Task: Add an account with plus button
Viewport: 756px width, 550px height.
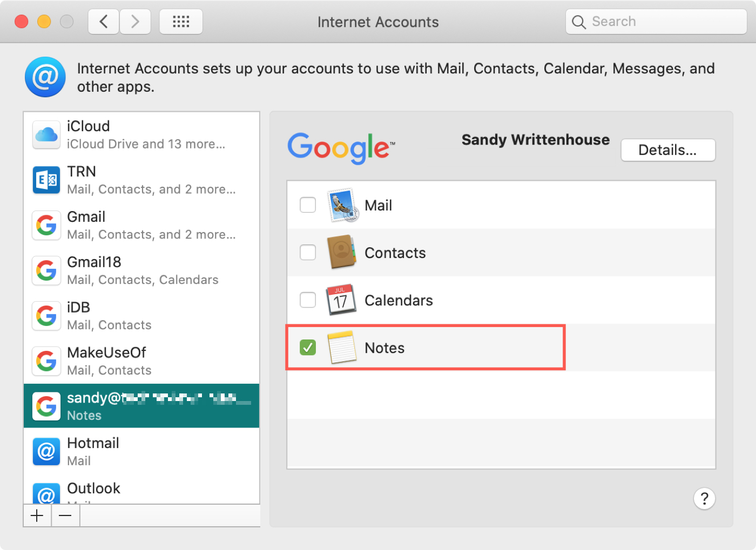Action: coord(37,515)
